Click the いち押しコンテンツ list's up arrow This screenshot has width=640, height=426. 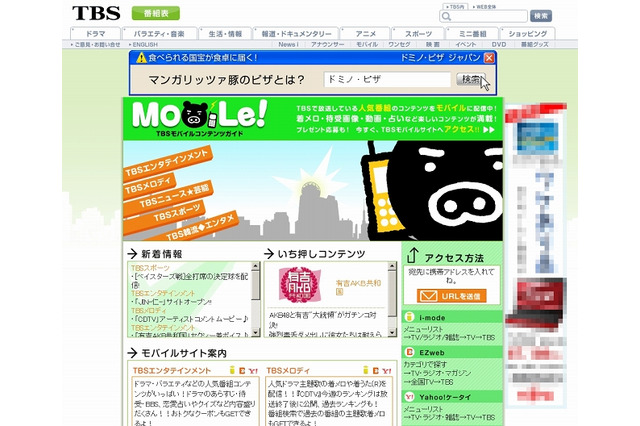[392, 266]
